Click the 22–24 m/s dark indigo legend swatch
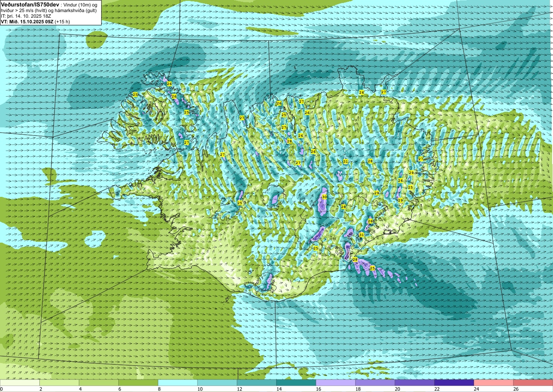This screenshot has width=553, height=392. click(x=454, y=383)
